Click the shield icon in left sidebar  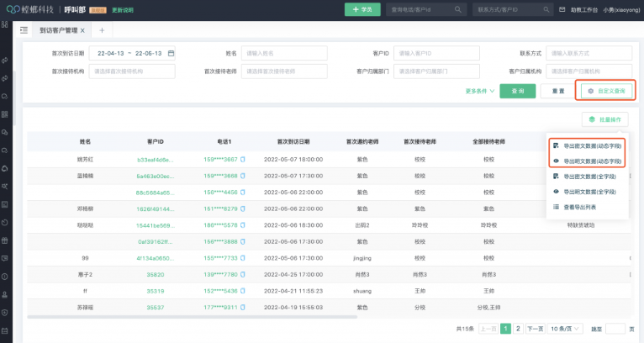(x=5, y=313)
